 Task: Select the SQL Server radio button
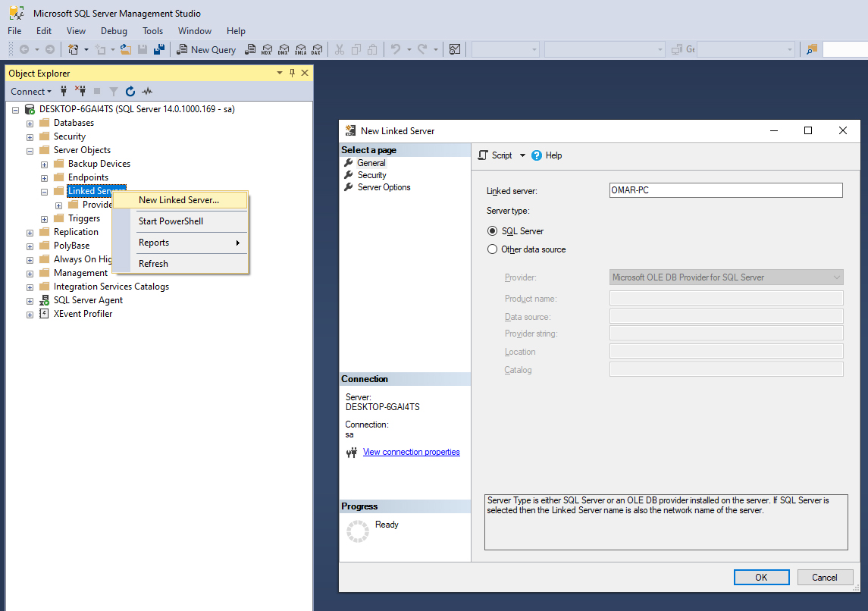coord(492,230)
